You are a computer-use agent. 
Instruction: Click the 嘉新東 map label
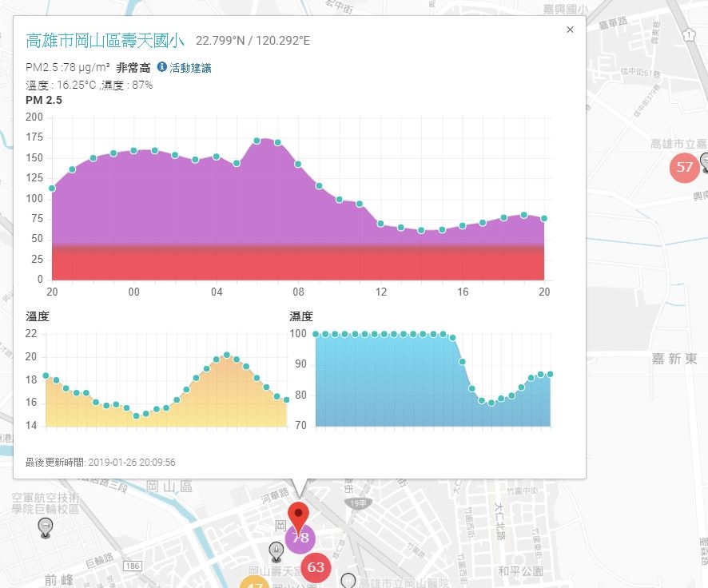pos(674,359)
